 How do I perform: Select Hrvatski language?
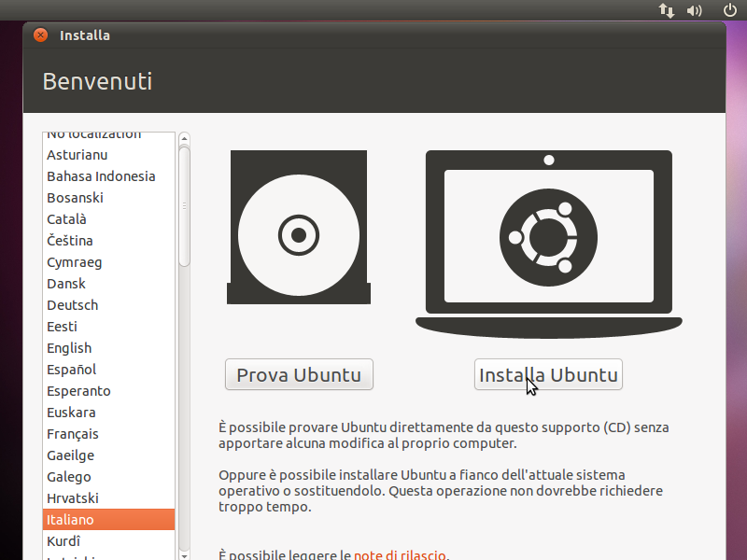click(x=108, y=497)
